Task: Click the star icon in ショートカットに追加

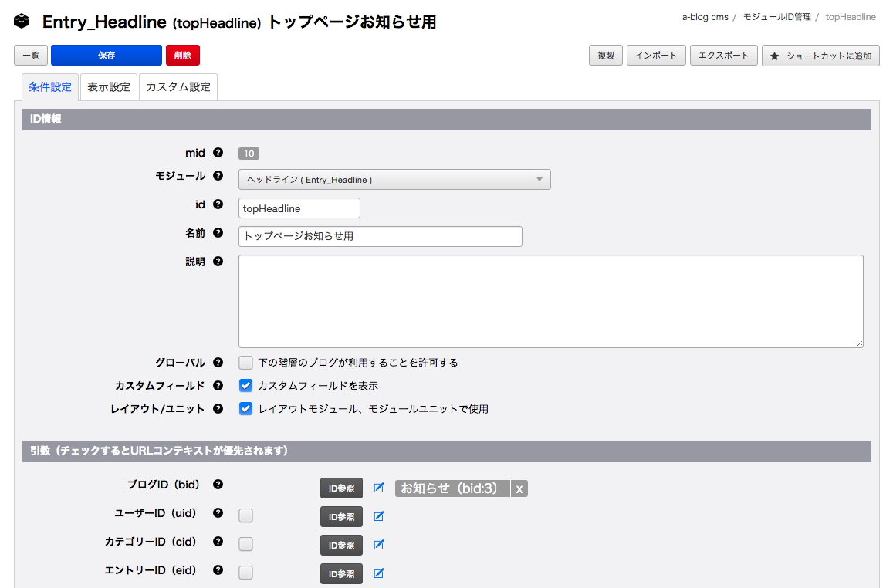Action: tap(773, 55)
